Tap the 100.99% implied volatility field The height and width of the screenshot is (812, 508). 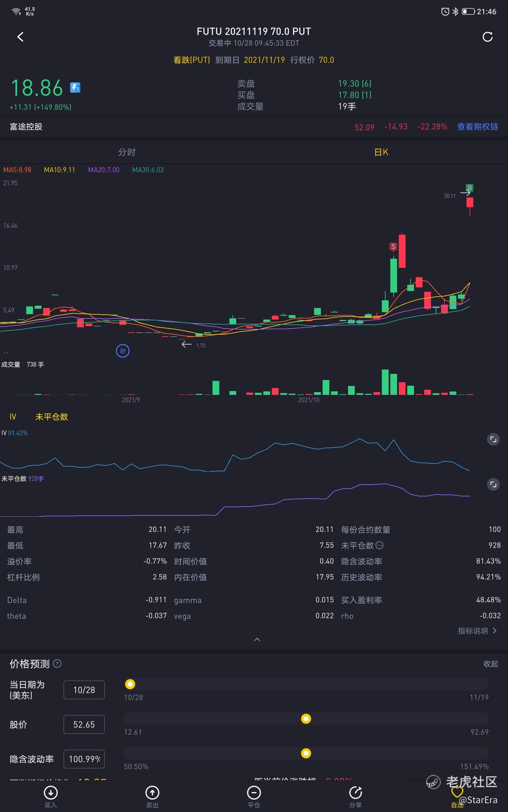(84, 759)
